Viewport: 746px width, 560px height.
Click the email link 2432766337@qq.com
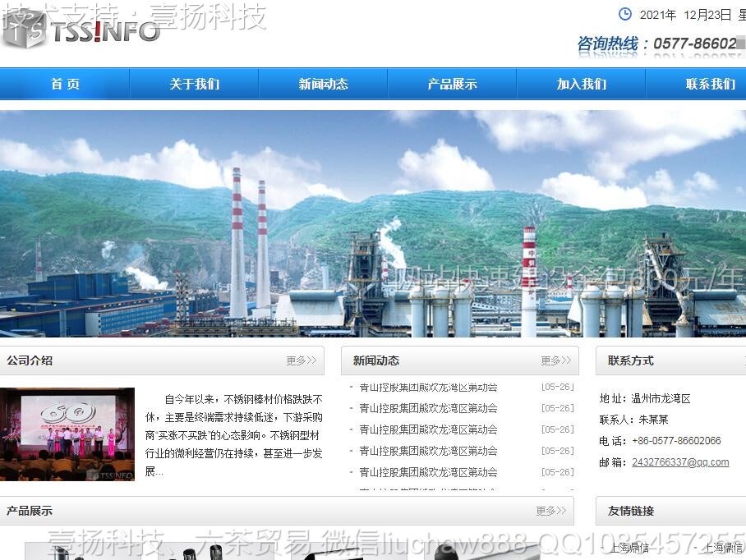[680, 462]
